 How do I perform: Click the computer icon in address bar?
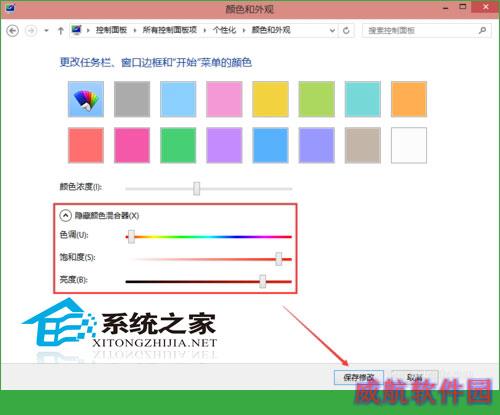coord(77,30)
